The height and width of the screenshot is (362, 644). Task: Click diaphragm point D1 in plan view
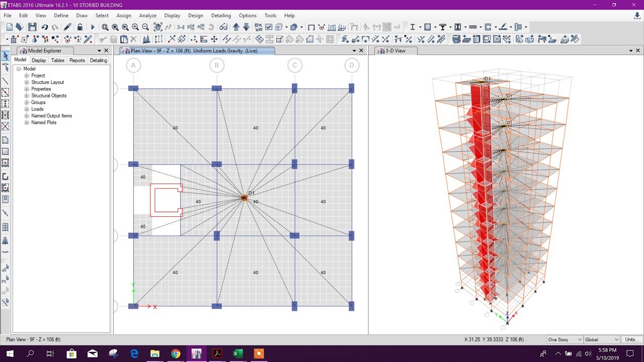click(244, 198)
